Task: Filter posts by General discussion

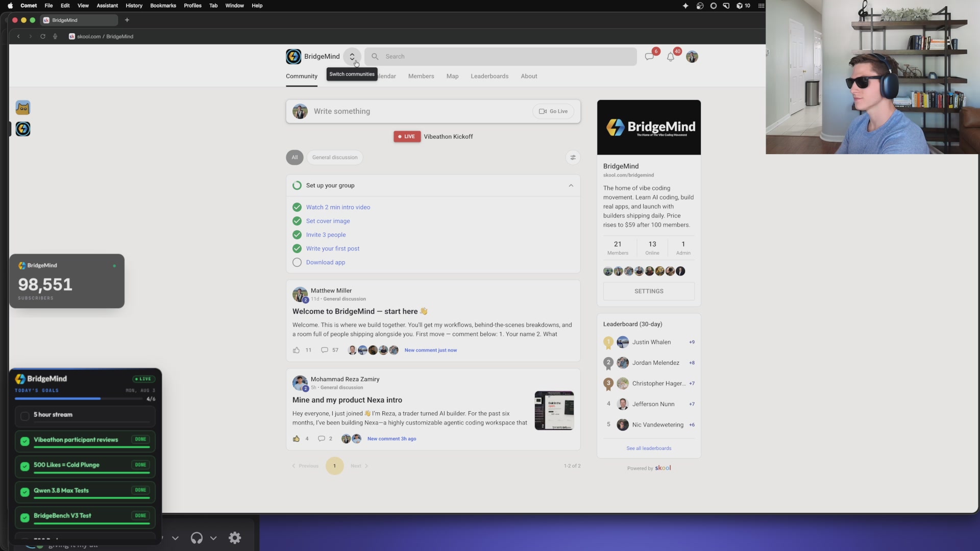Action: 335,158
